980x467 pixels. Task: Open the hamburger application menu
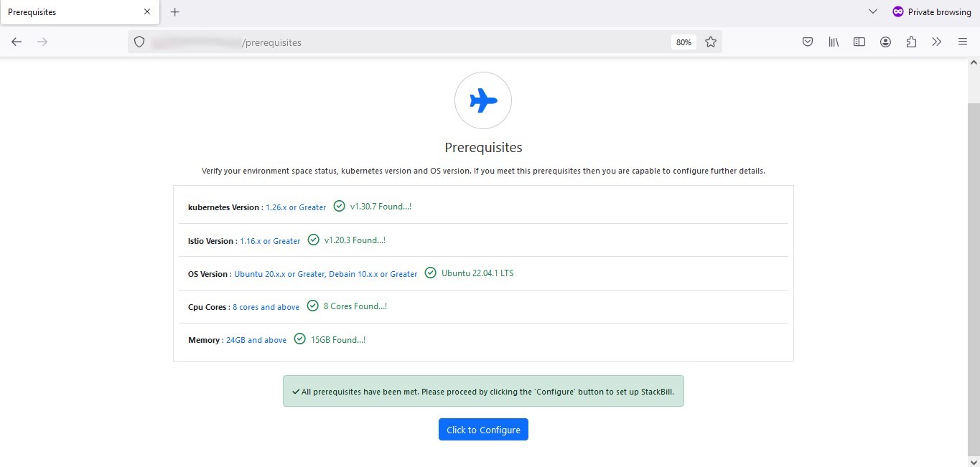(x=963, y=42)
